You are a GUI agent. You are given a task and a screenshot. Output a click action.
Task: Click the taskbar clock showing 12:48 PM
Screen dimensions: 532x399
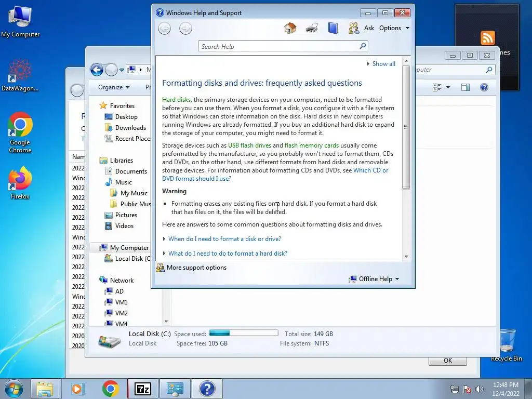pos(506,389)
